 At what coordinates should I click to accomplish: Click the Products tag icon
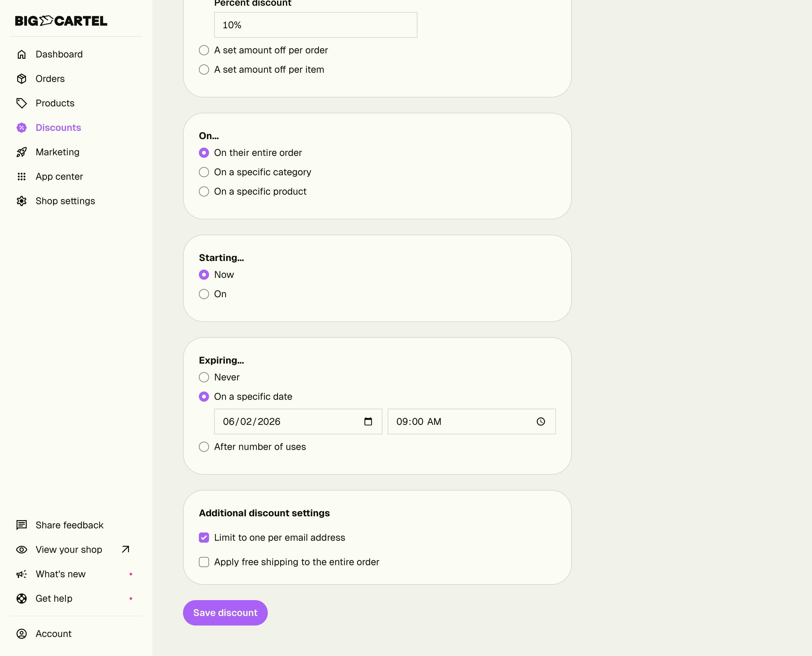pos(22,103)
